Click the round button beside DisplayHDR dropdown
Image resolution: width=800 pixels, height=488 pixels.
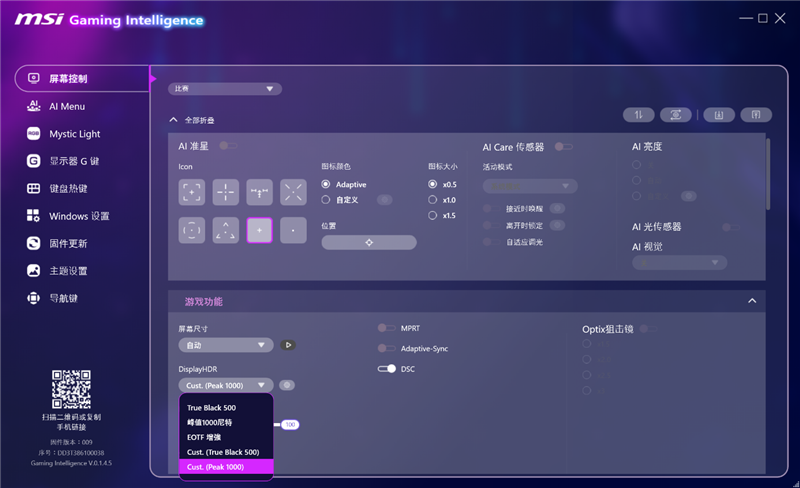pyautogui.click(x=287, y=385)
